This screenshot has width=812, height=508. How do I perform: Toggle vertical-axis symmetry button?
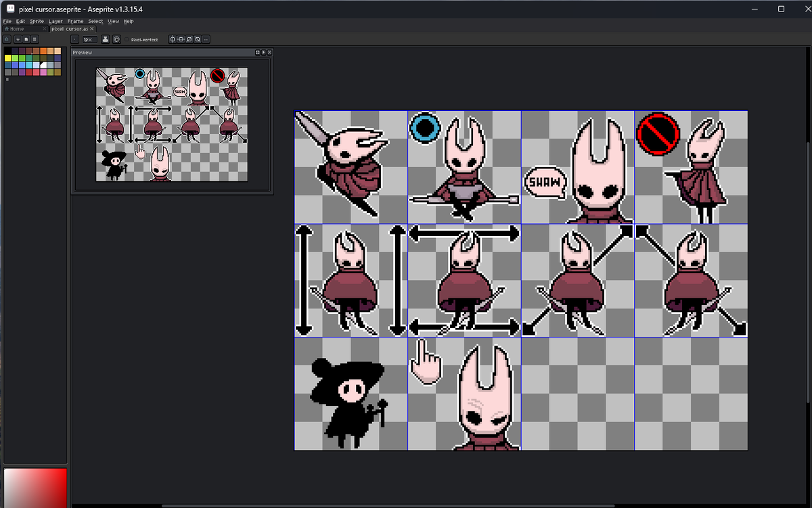(173, 39)
